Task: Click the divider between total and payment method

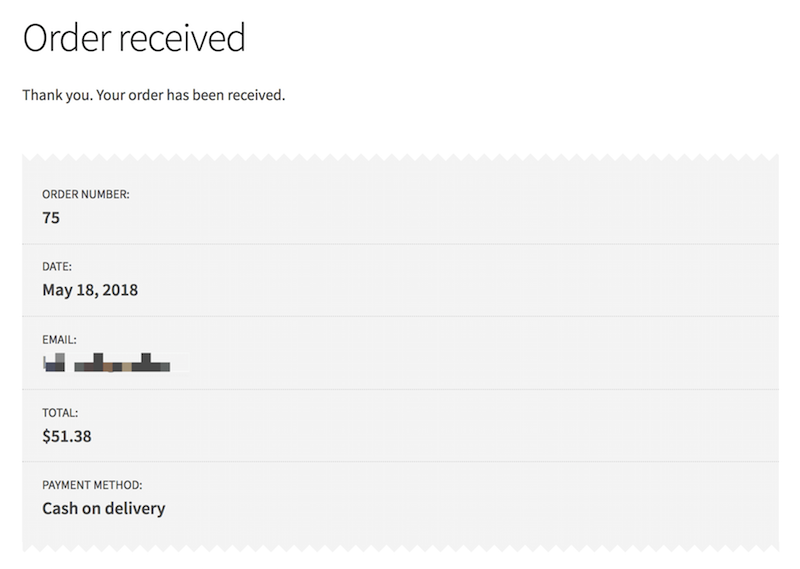Action: [400, 461]
